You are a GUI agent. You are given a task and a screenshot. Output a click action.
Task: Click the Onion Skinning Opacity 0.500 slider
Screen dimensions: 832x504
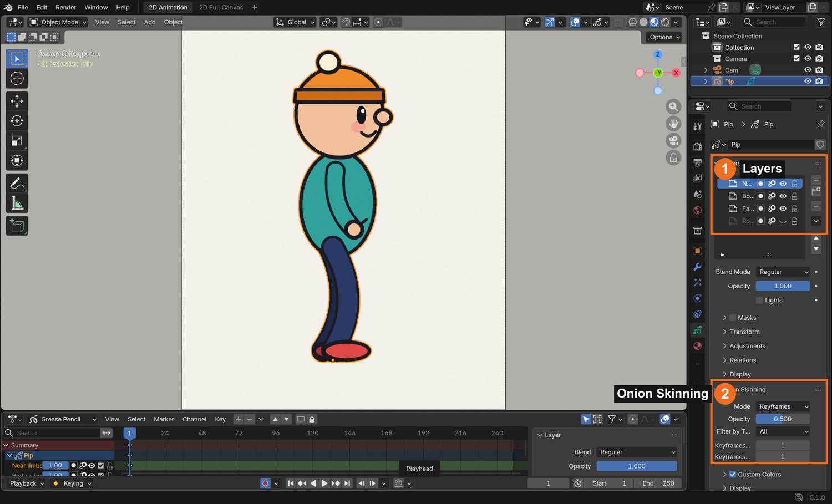(x=783, y=419)
